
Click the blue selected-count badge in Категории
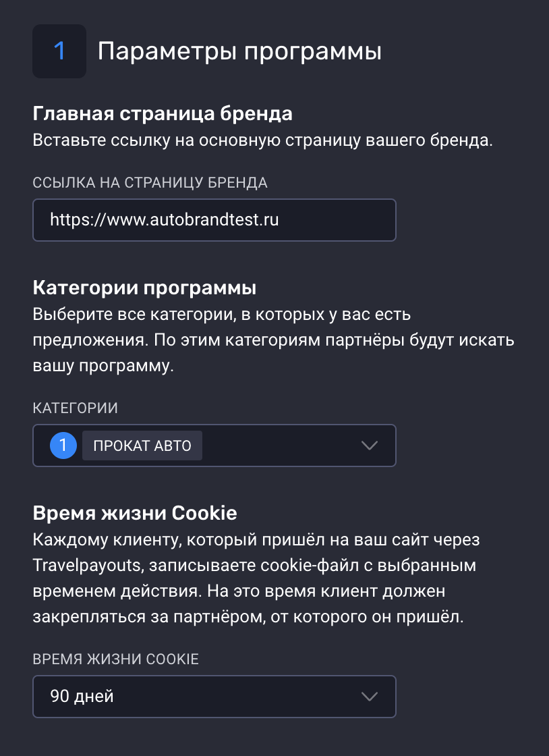tap(63, 446)
